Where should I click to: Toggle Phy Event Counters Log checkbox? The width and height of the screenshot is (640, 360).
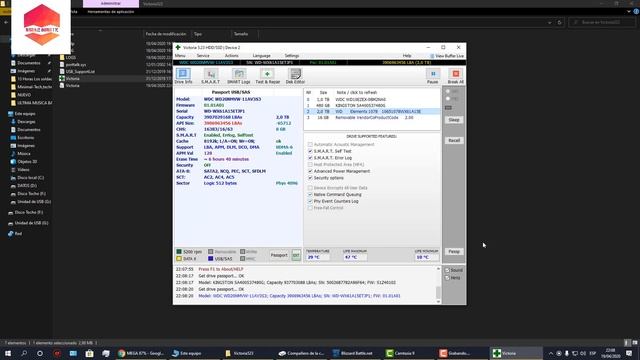pos(310,201)
